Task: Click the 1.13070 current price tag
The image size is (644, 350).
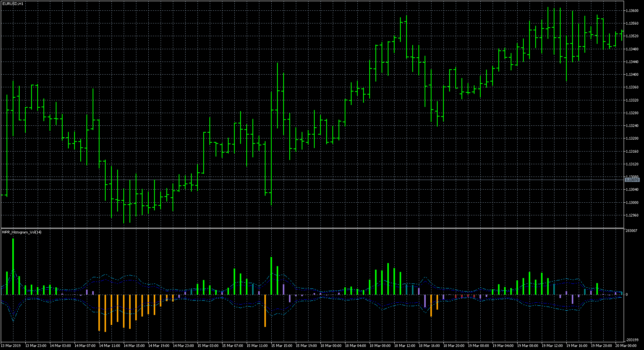Action: 632,180
